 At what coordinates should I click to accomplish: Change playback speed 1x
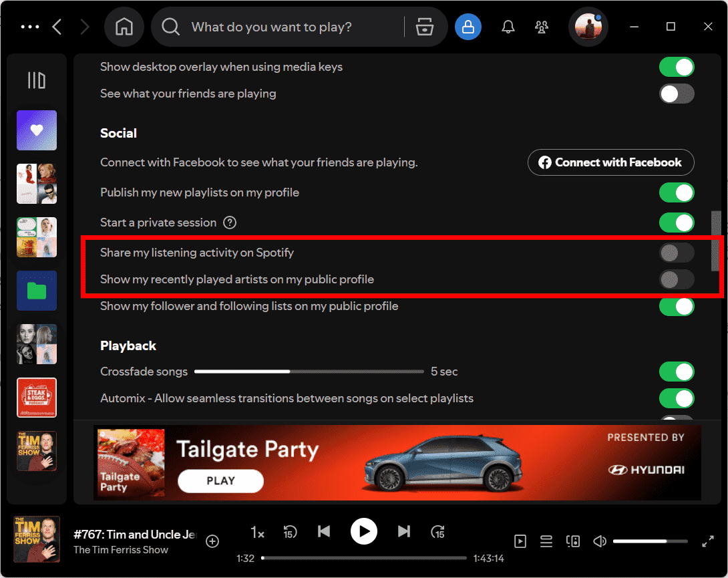click(257, 532)
